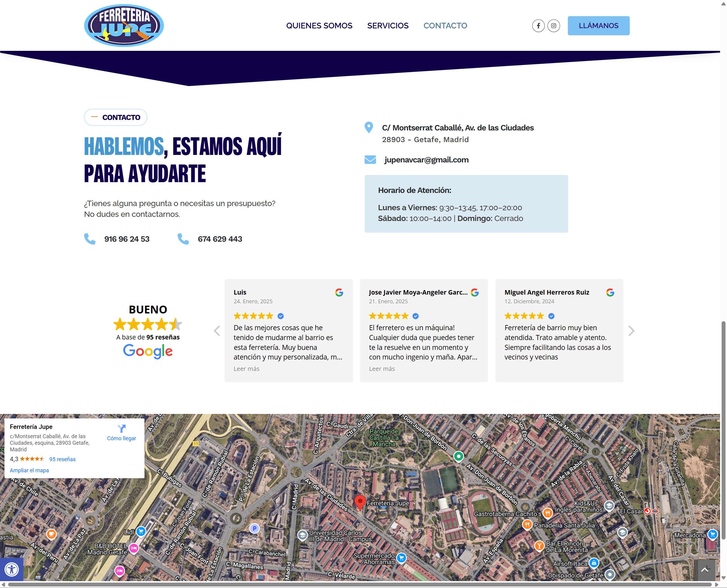The image size is (727, 588).
Task: Click the accessibility widget icon
Action: click(x=11, y=569)
